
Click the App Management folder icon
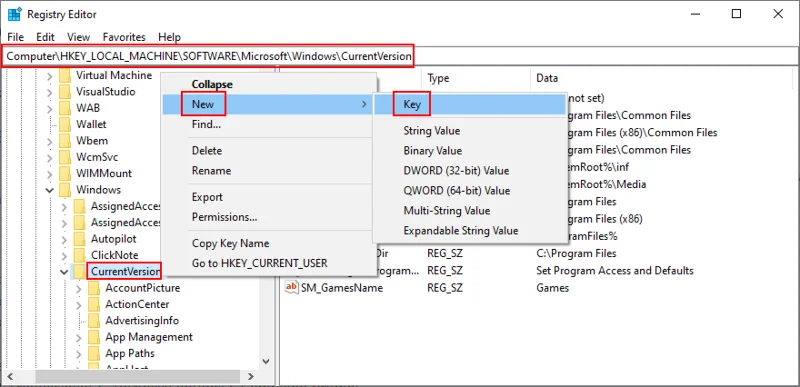coord(93,337)
